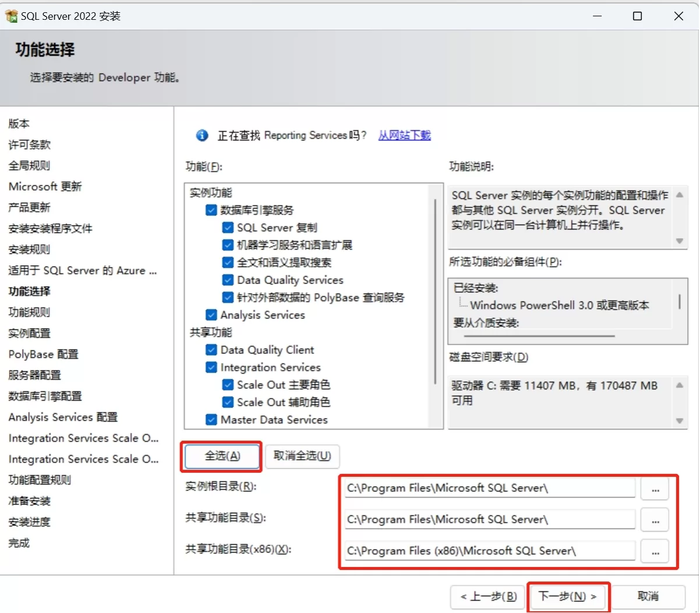Viewport: 700px width, 613px height.
Task: Click the SQL Server setup icon in title bar
Action: (x=11, y=16)
